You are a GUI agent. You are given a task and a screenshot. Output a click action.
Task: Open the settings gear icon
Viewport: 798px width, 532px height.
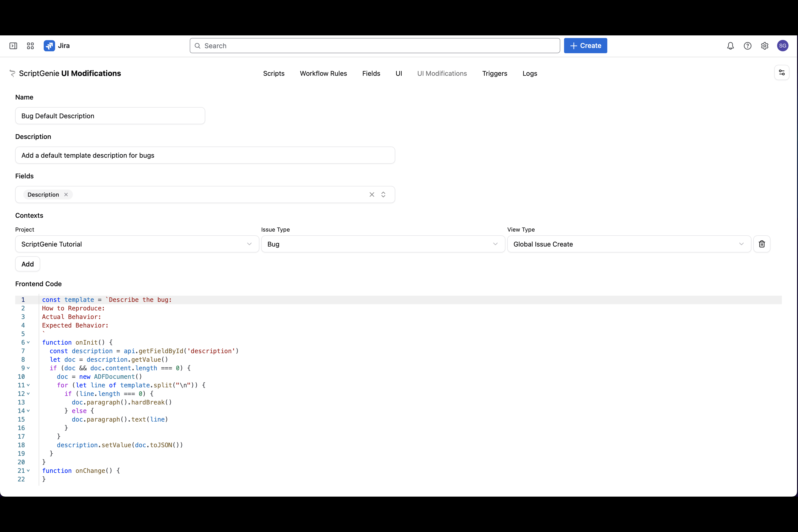[765, 46]
